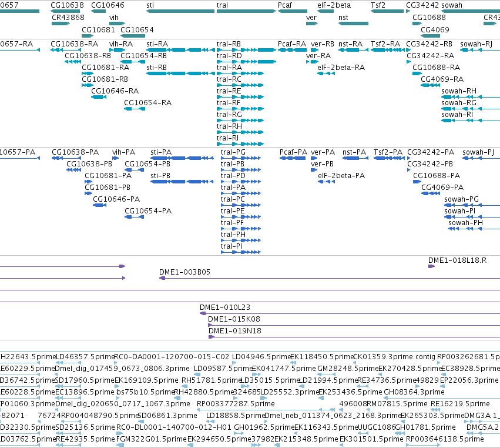Select the CR43868 gene feature
This screenshot has width=500, height=448.
[x=61, y=24]
